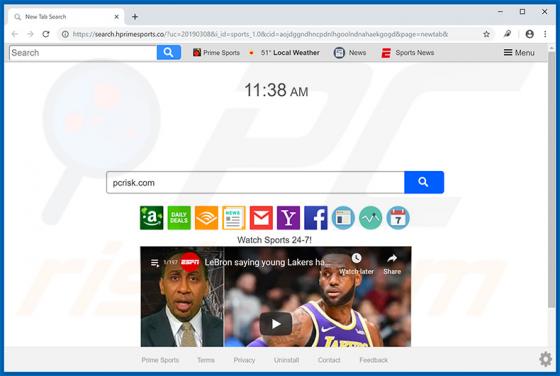Click Watch later on the video
This screenshot has height=376, width=560.
[356, 264]
